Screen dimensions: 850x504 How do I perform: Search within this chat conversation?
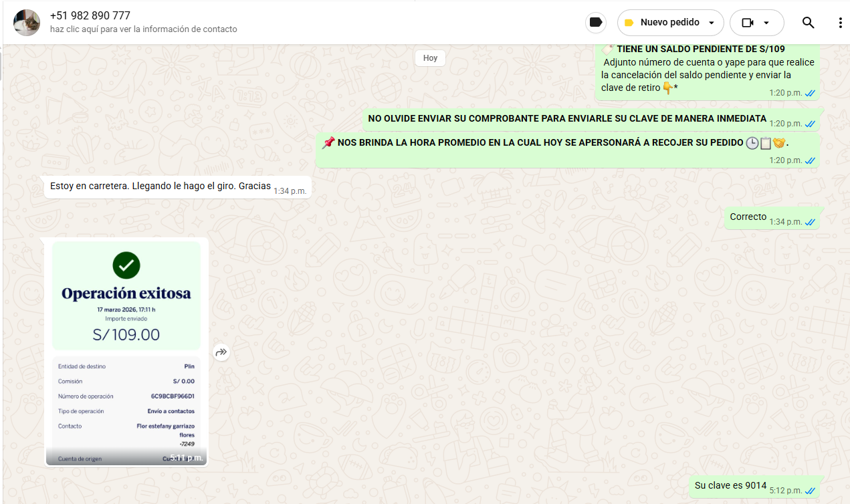[808, 23]
